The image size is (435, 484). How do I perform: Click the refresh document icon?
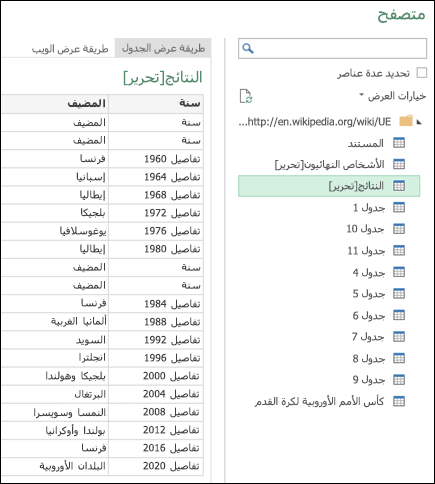tap(246, 96)
